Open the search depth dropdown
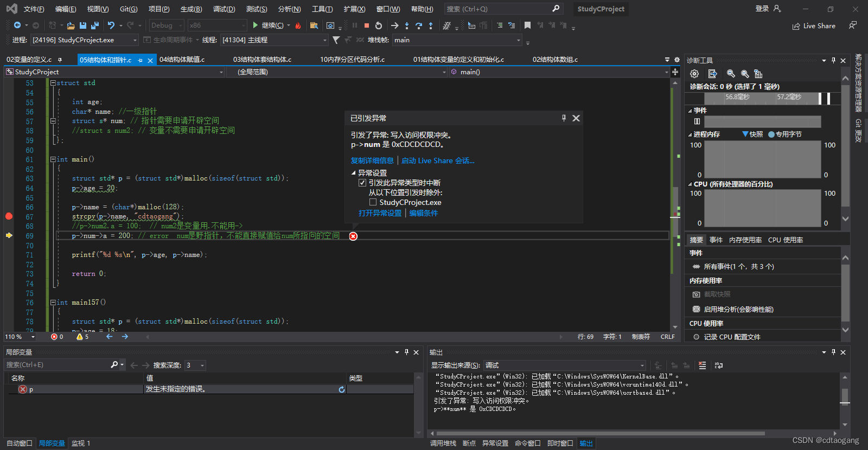868x450 pixels. (x=195, y=365)
